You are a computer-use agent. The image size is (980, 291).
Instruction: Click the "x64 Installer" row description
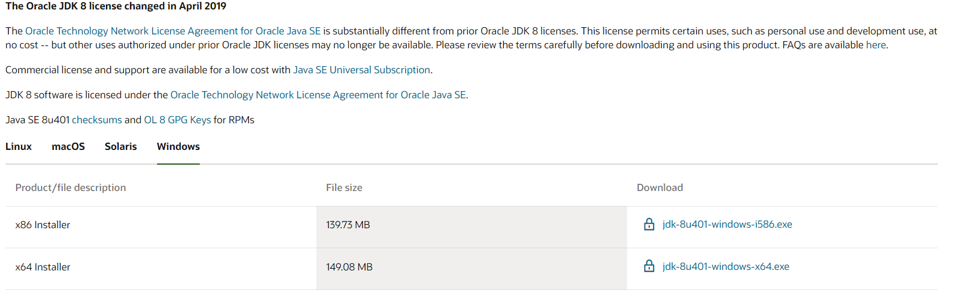[x=43, y=267]
